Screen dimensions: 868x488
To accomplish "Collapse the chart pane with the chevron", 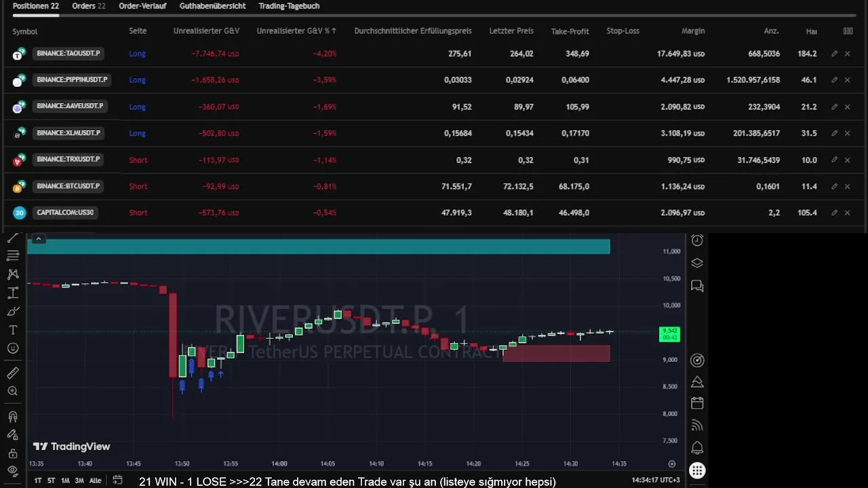I will tap(39, 239).
